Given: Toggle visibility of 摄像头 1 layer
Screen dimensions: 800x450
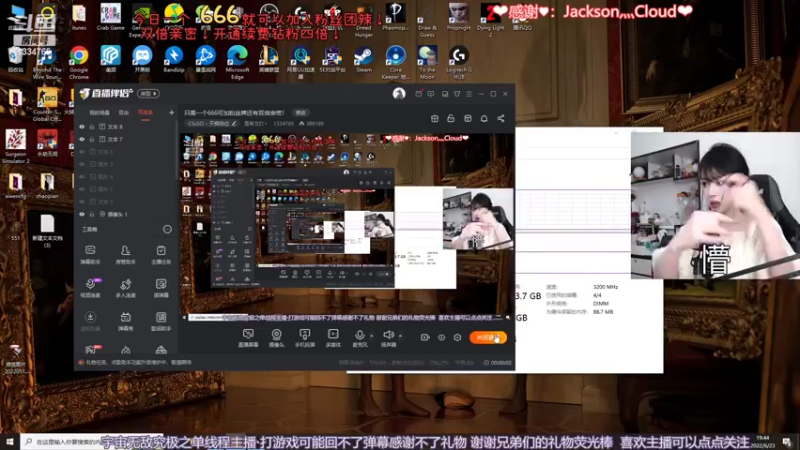Looking at the screenshot, I should [x=82, y=214].
